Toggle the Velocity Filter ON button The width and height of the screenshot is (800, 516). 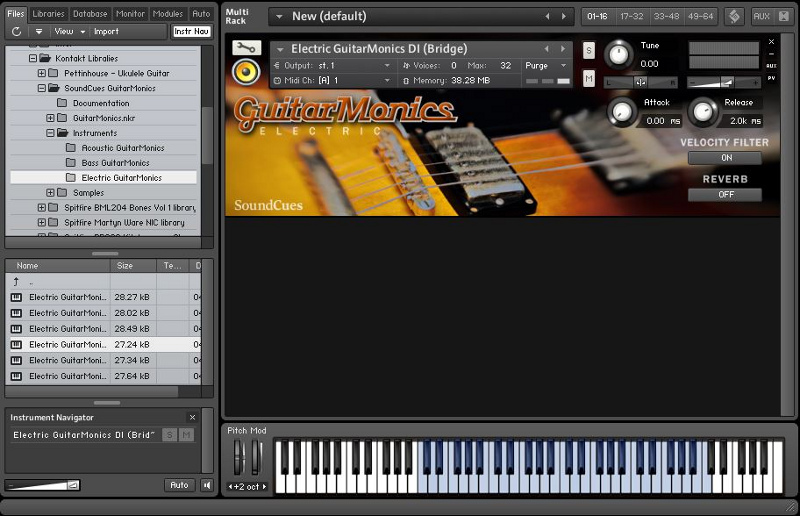[x=725, y=158]
